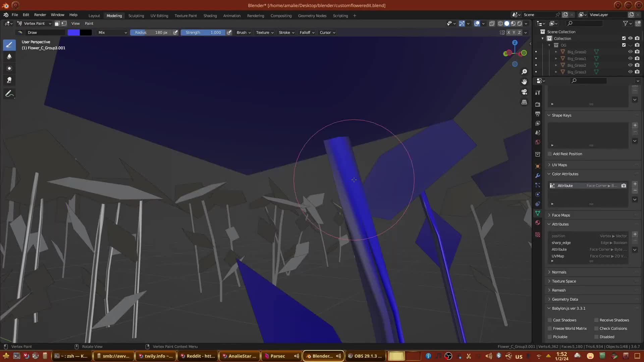The image size is (644, 362).
Task: Open the Falloff dropdown
Action: tap(307, 33)
